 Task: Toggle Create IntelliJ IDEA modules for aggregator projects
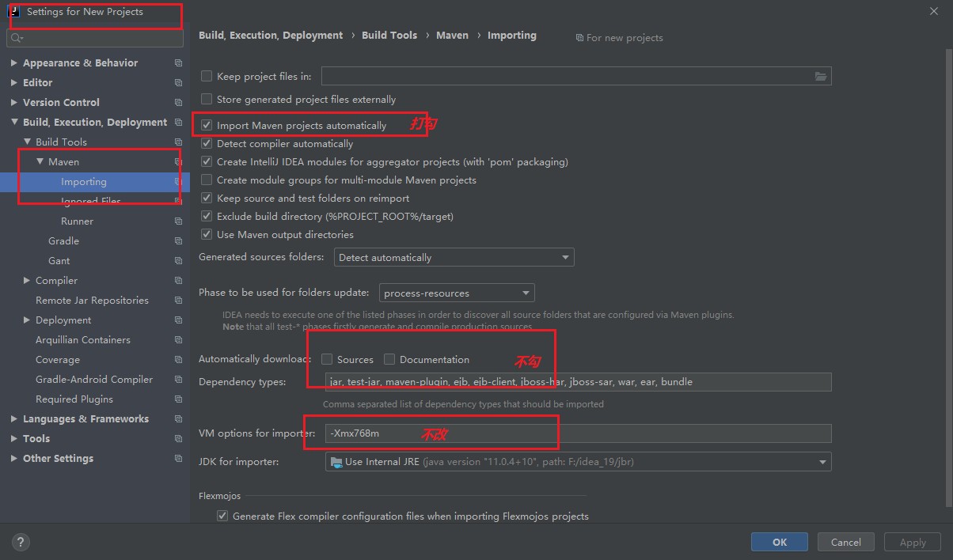(207, 162)
